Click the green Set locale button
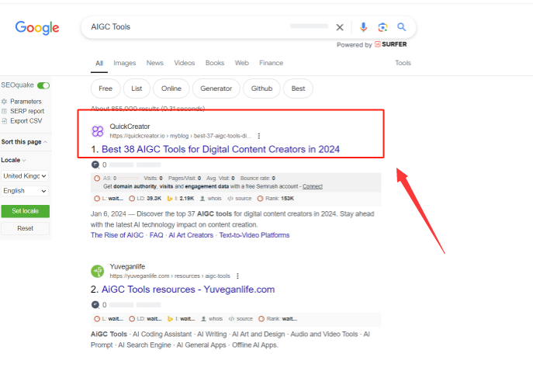533x392 pixels. pyautogui.click(x=25, y=211)
